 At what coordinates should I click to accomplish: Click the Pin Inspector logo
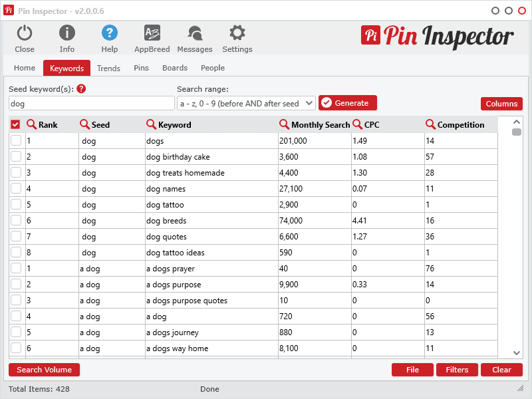437,36
